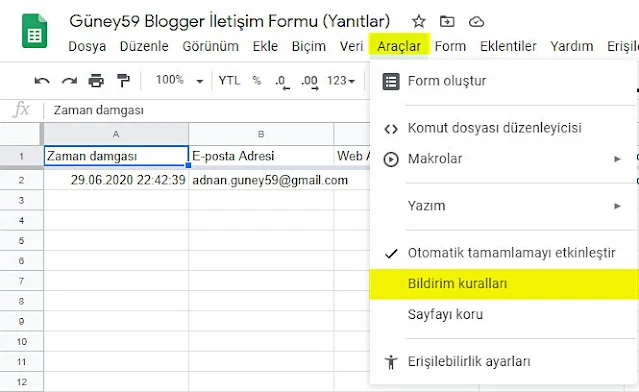
Task: Star the Güney59 Blogger document
Action: point(419,21)
